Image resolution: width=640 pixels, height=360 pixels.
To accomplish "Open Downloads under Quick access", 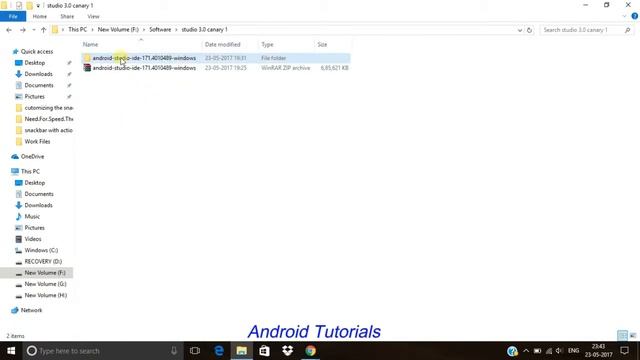I will (38, 74).
